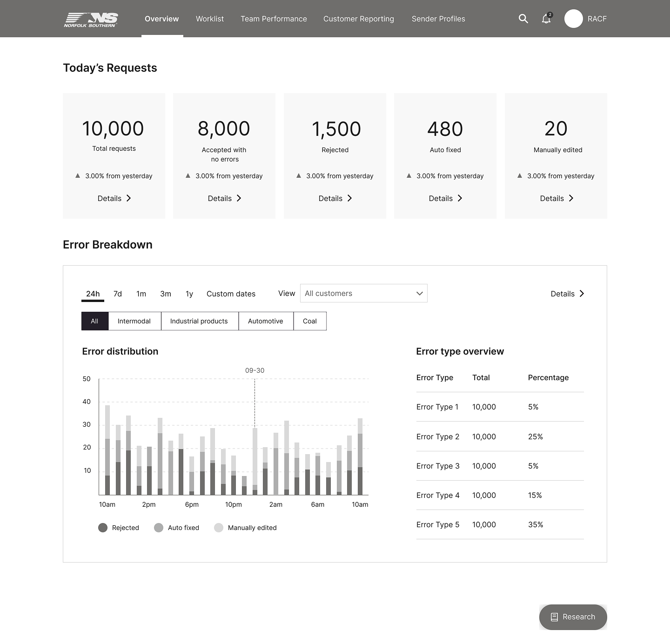Open Details for Rejected requests
Viewport: 670px width, 644px height.
pyautogui.click(x=335, y=198)
